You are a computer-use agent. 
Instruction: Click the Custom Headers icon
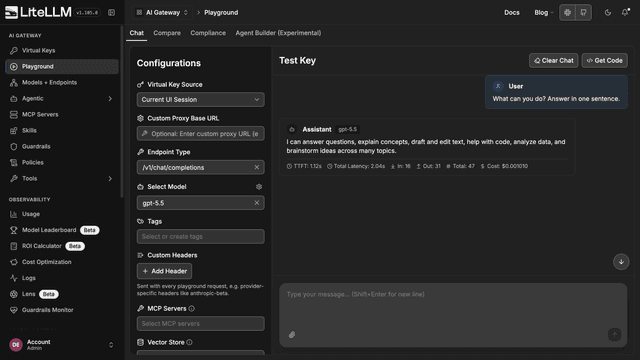(140, 255)
